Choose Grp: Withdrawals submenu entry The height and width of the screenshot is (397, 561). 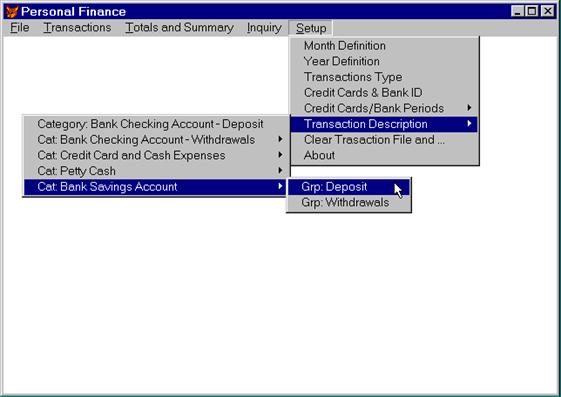coord(349,203)
